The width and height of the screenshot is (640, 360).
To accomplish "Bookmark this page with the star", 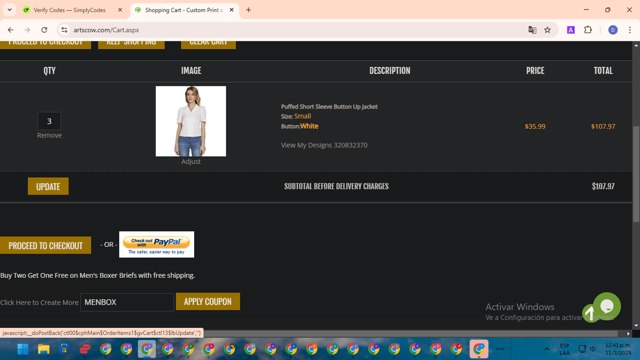I will click(547, 30).
